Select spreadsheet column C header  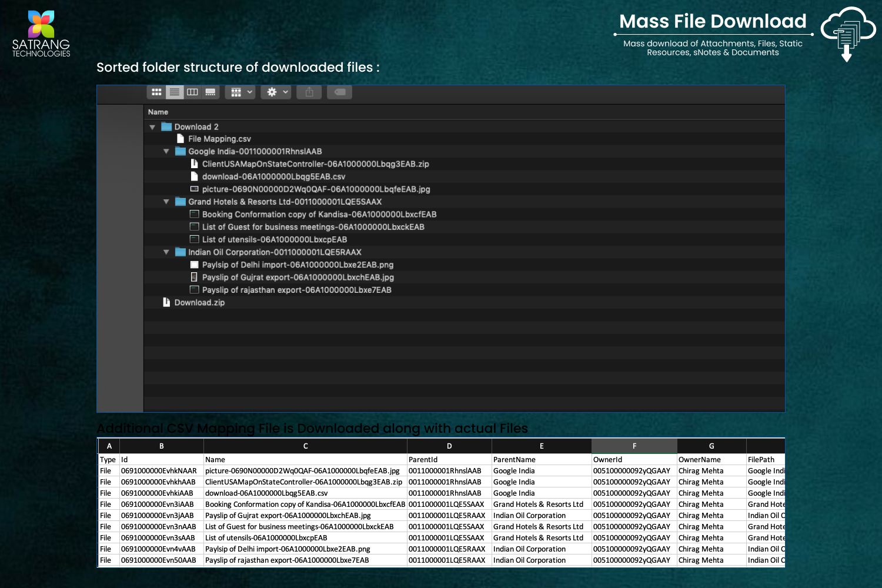coord(305,446)
